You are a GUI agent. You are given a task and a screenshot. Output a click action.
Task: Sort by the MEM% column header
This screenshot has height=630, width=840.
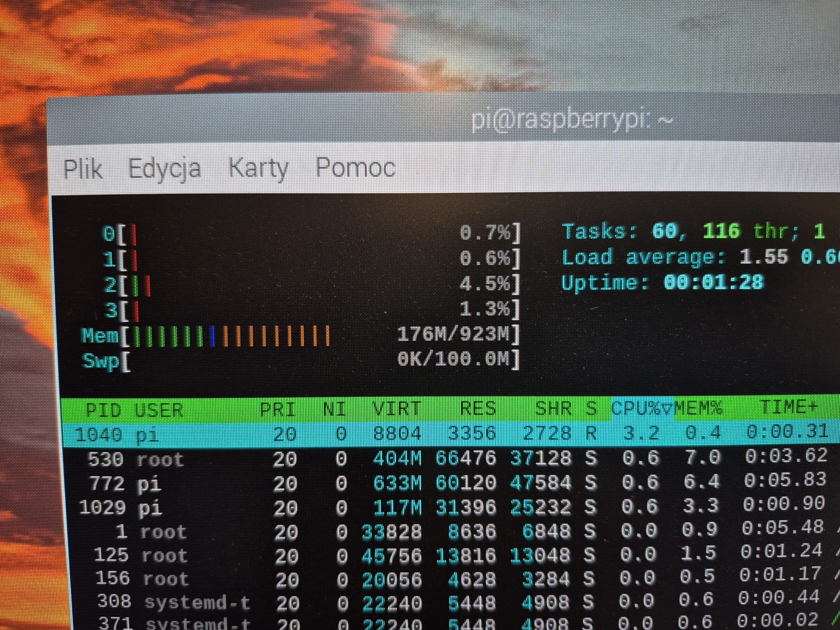point(698,407)
